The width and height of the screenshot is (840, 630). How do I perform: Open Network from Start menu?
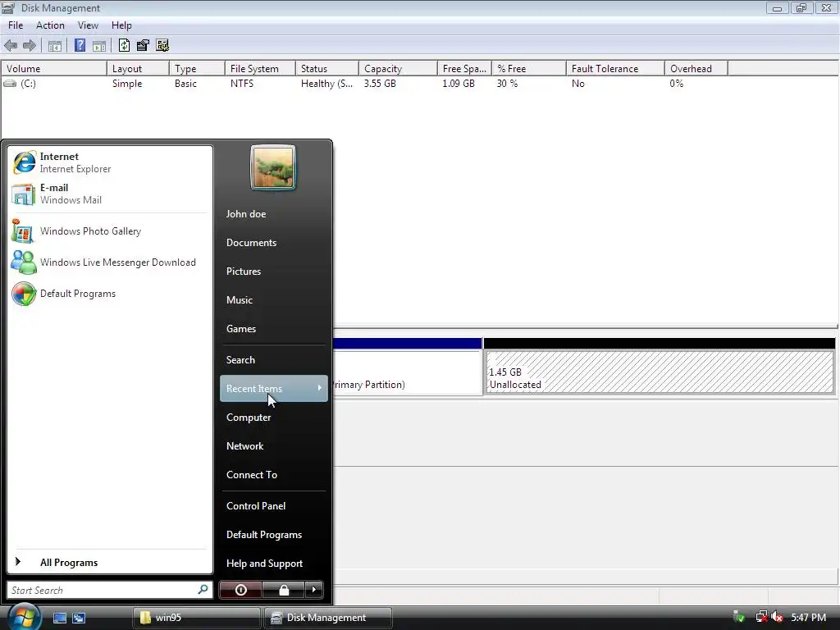tap(244, 446)
